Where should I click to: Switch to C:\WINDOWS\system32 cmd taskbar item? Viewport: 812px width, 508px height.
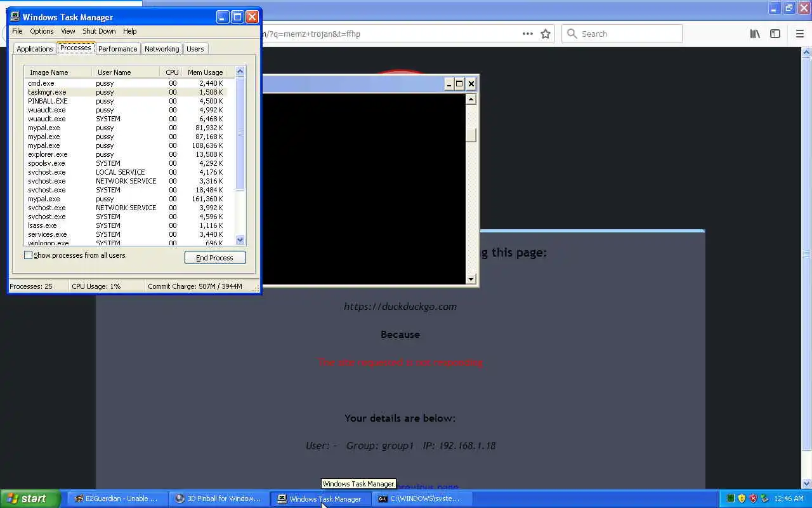(x=422, y=498)
